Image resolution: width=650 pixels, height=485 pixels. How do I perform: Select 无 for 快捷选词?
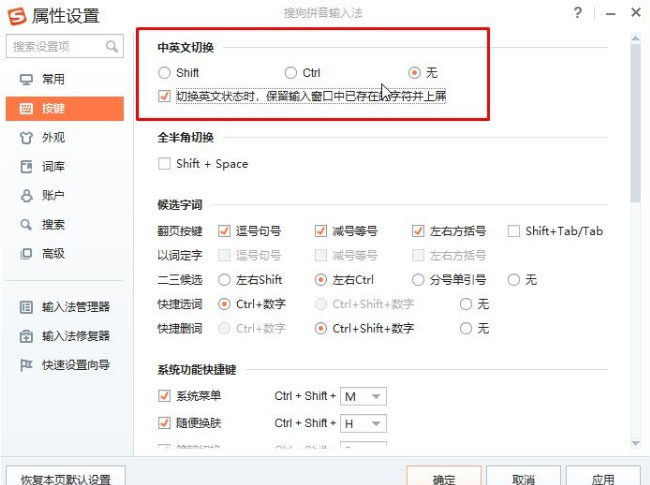pyautogui.click(x=466, y=304)
